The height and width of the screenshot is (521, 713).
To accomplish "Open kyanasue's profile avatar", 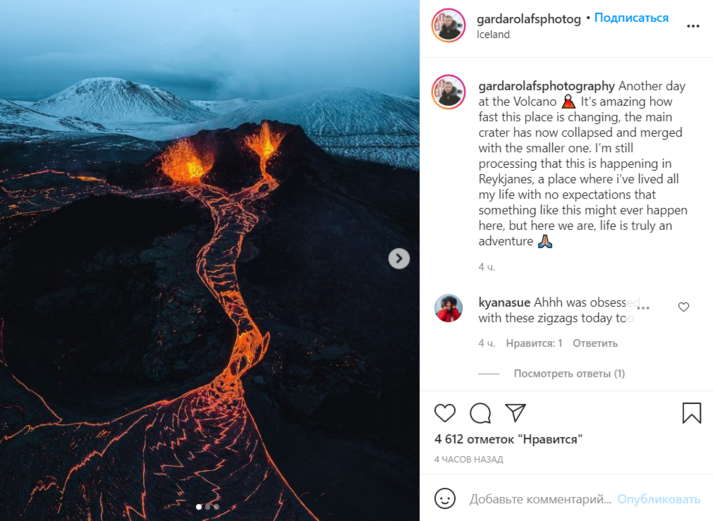I will (448, 308).
